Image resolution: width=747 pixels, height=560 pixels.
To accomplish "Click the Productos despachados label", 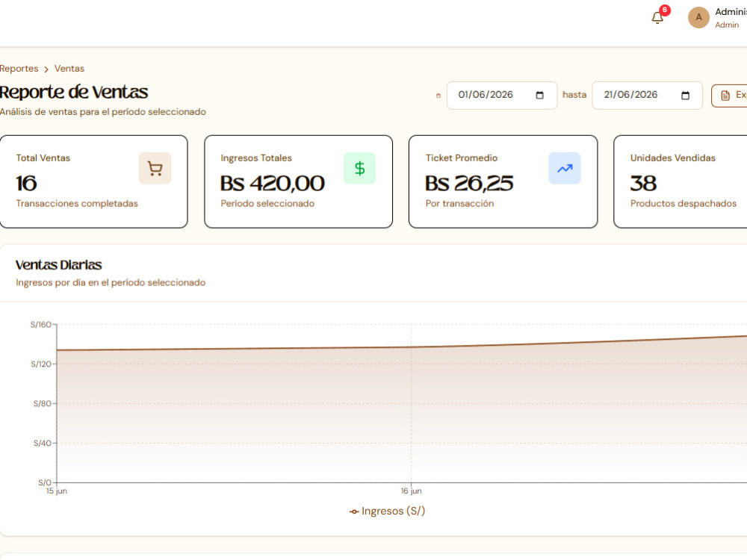I will (x=684, y=204).
